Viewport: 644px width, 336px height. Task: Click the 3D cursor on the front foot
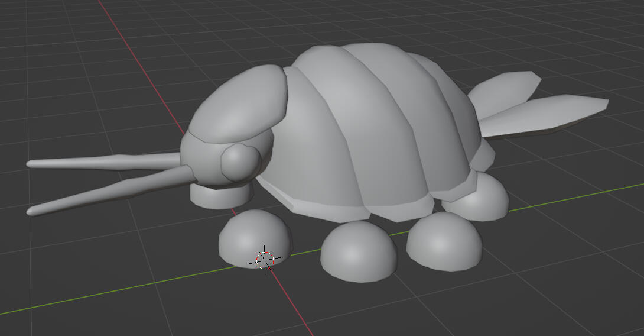click(x=265, y=259)
